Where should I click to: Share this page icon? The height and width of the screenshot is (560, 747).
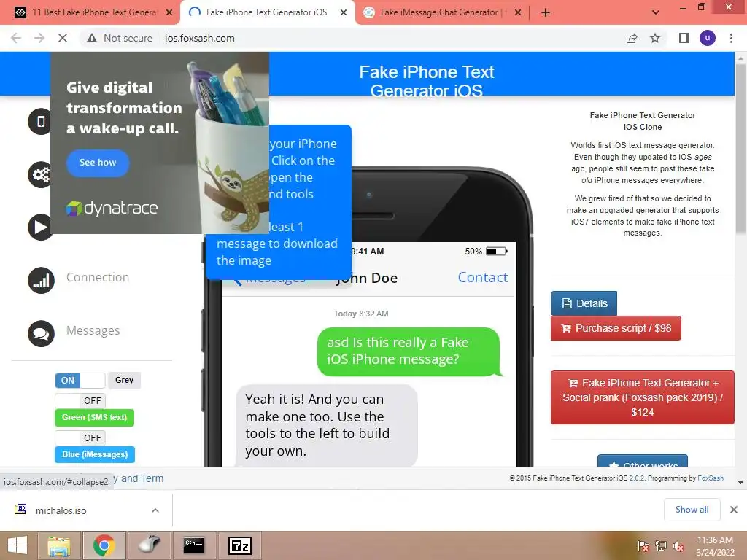(x=632, y=38)
